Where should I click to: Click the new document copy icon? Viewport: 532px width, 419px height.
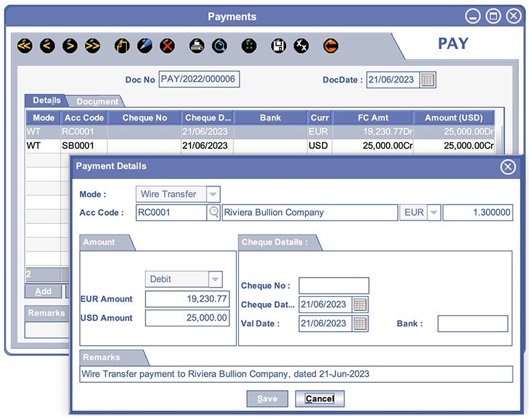(x=122, y=46)
